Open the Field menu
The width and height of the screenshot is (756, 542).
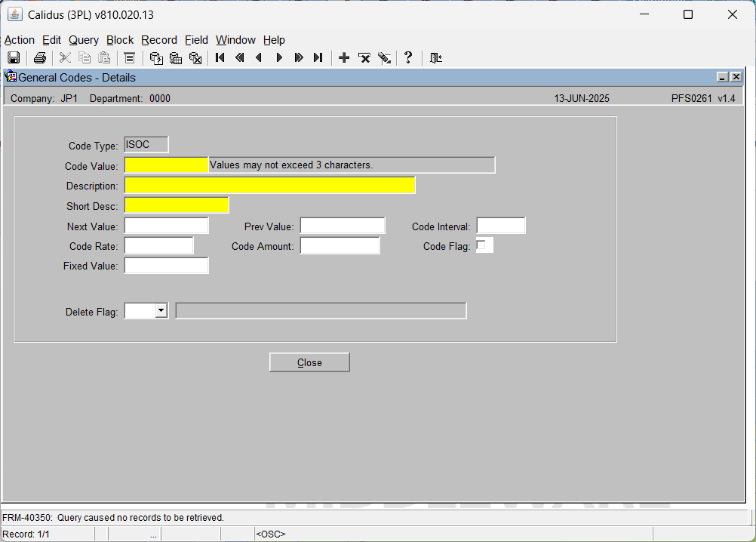tap(196, 40)
